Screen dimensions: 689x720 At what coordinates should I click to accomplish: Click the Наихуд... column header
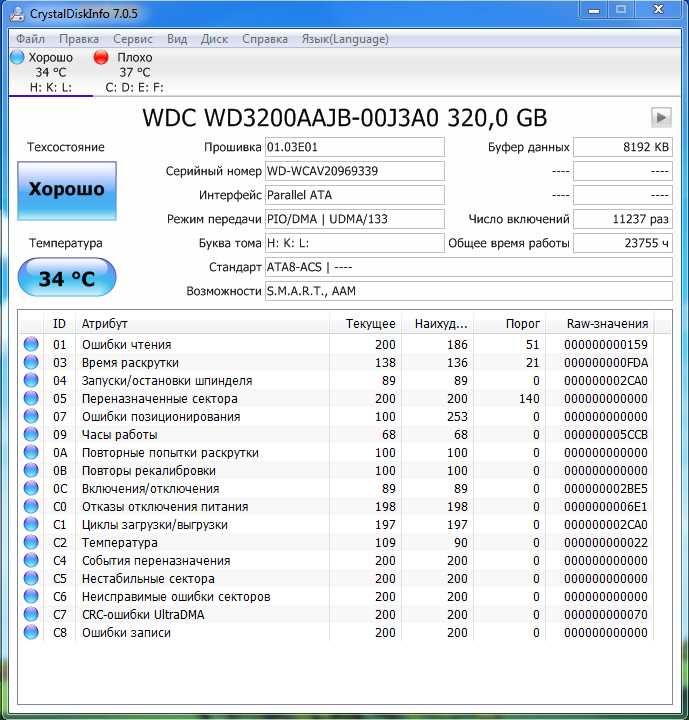point(438,324)
